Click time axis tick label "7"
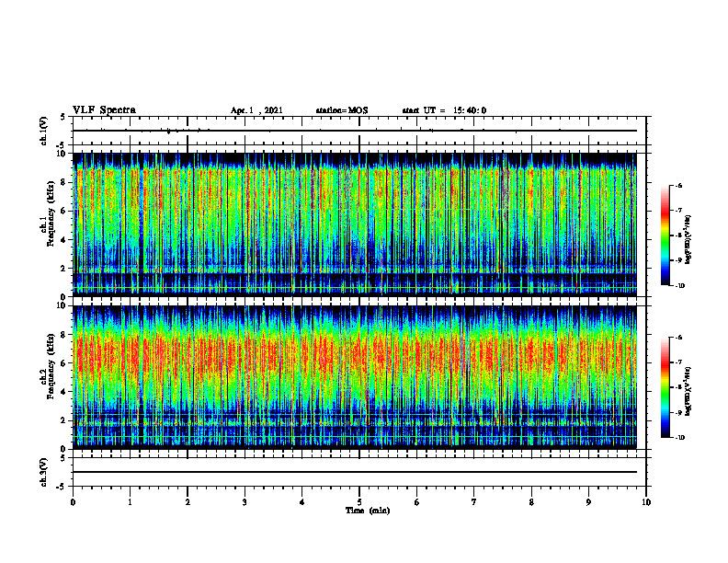The width and height of the screenshot is (728, 563). (x=474, y=502)
